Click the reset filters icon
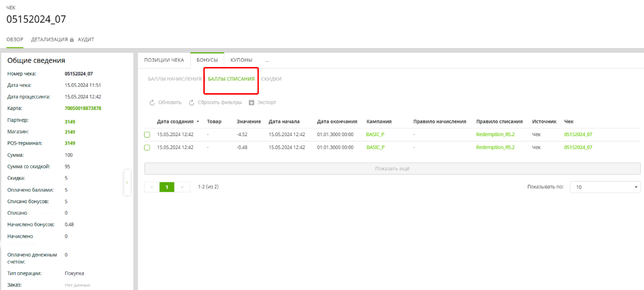The image size is (644, 290). pos(192,103)
